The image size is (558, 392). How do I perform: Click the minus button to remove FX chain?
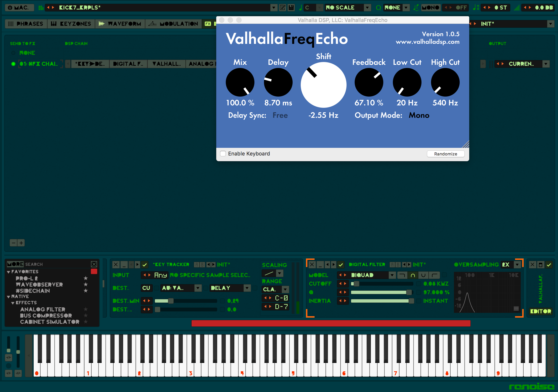click(x=14, y=243)
